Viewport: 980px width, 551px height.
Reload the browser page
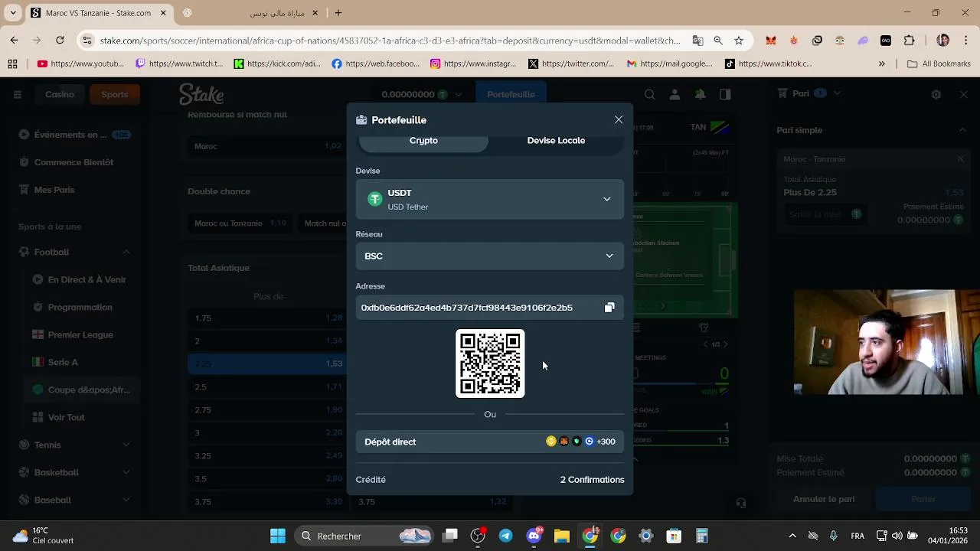(x=60, y=40)
